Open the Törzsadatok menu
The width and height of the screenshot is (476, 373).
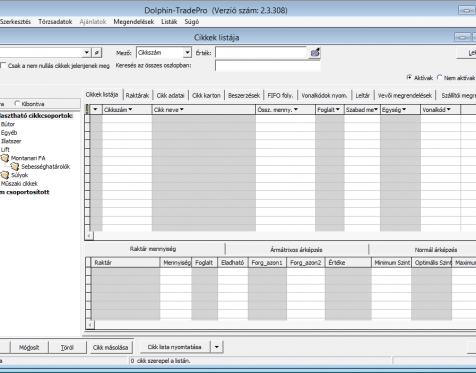55,22
